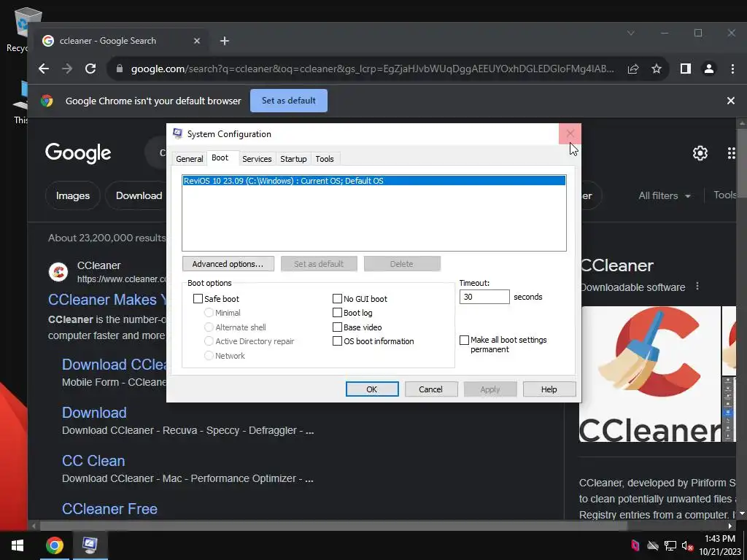Select the Download search filter chip
Viewport: 747px width, 560px height.
[x=139, y=195]
